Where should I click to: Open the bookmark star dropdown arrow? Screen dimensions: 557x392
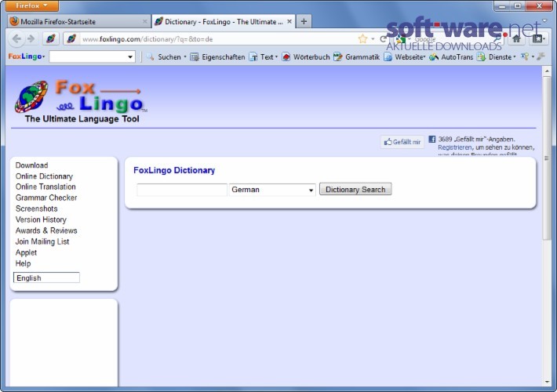pyautogui.click(x=373, y=39)
